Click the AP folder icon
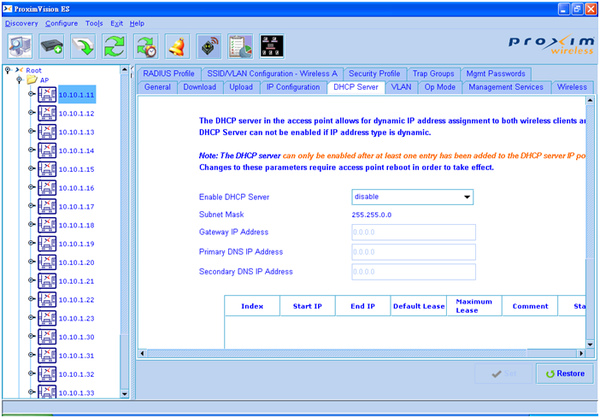Image resolution: width=600 pixels, height=418 pixels. tap(32, 80)
